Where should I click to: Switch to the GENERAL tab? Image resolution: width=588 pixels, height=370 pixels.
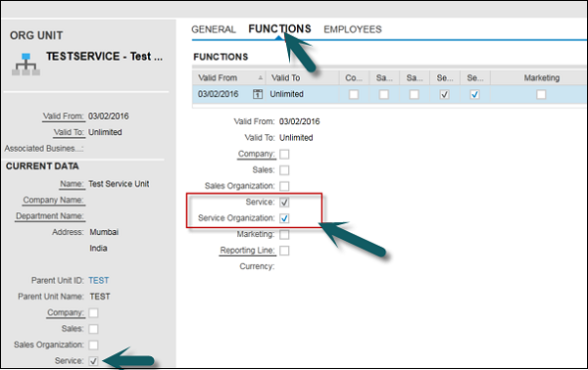(214, 29)
